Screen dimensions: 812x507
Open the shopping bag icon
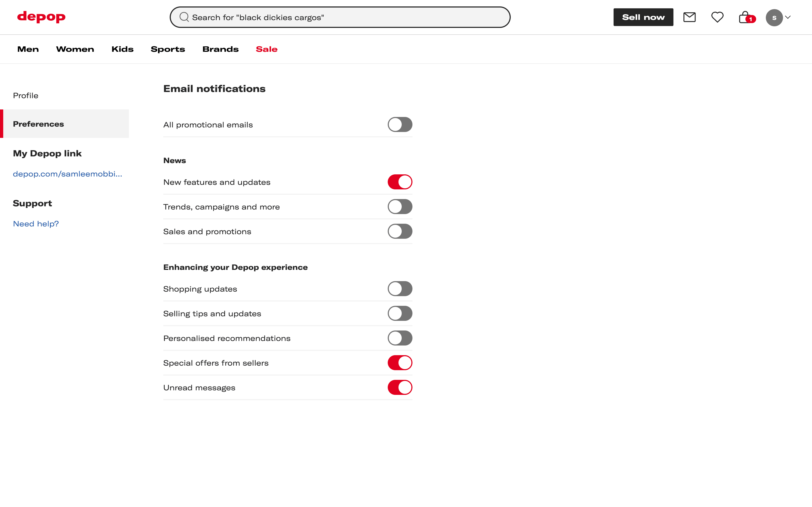(745, 17)
